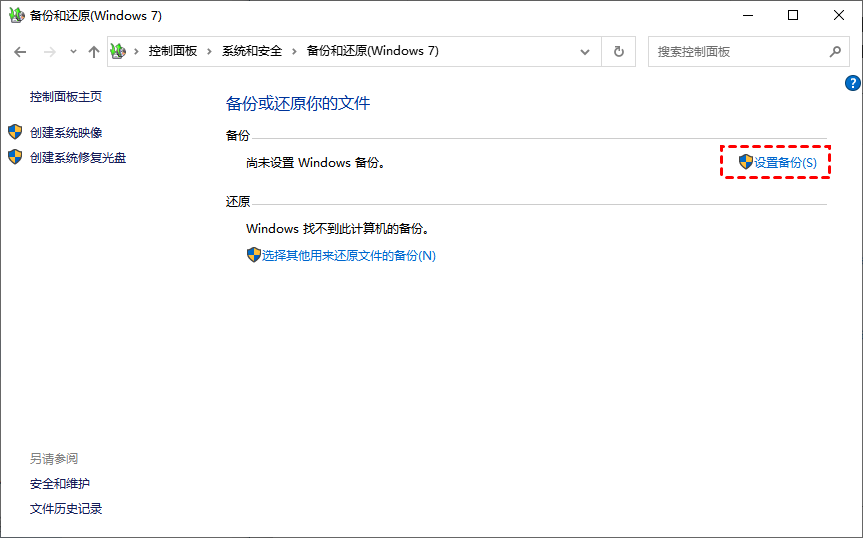Click the shield icon beside 设置备份
This screenshot has height=538, width=863.
(x=746, y=162)
